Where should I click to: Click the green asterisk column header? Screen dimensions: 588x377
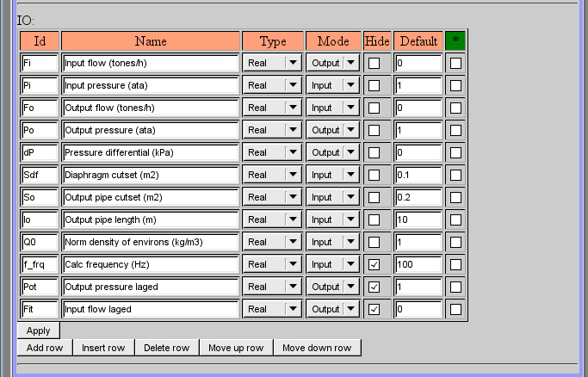(x=455, y=41)
